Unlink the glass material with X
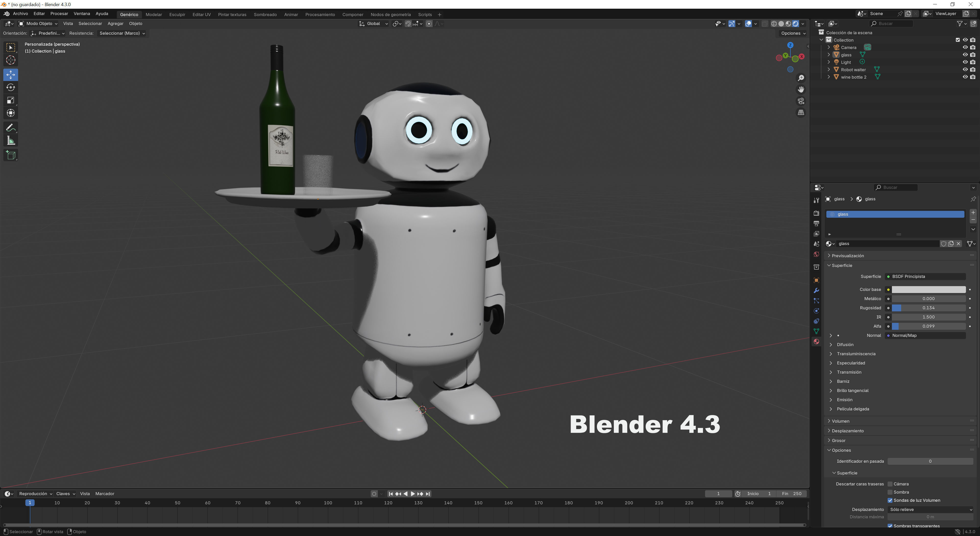The height and width of the screenshot is (536, 980). (958, 244)
